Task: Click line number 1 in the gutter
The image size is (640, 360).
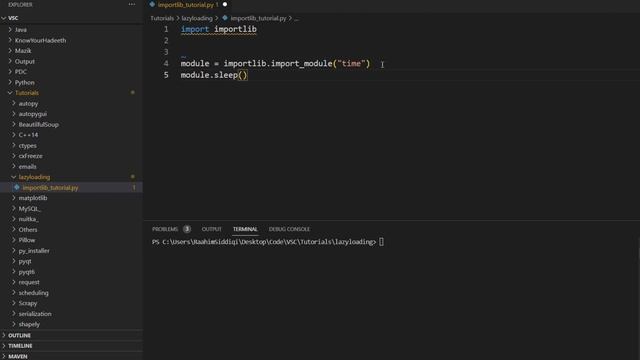Action: 166,29
